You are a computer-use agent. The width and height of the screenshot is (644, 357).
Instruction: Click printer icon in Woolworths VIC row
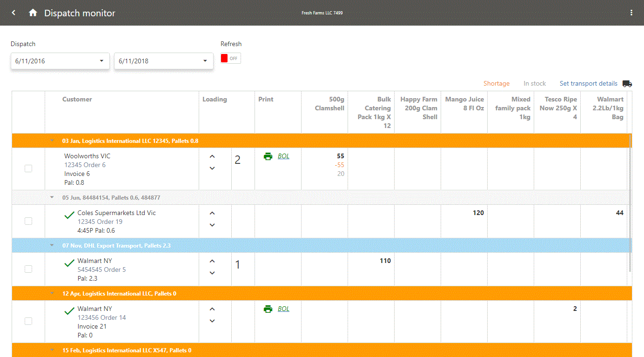[268, 156]
